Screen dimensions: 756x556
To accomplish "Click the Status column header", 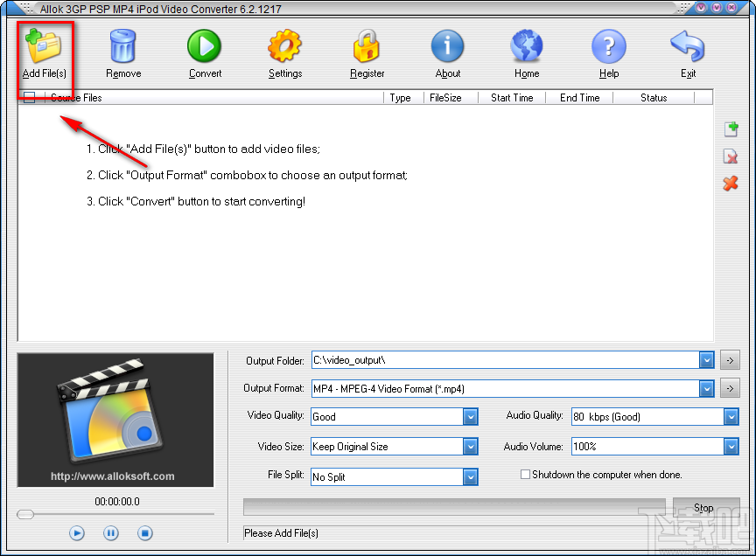I will (653, 97).
